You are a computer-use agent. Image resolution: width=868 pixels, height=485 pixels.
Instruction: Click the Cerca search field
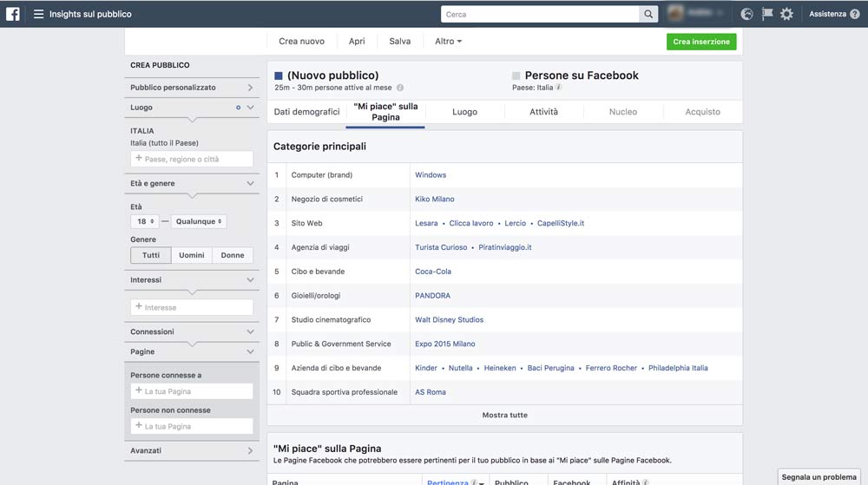(x=540, y=15)
